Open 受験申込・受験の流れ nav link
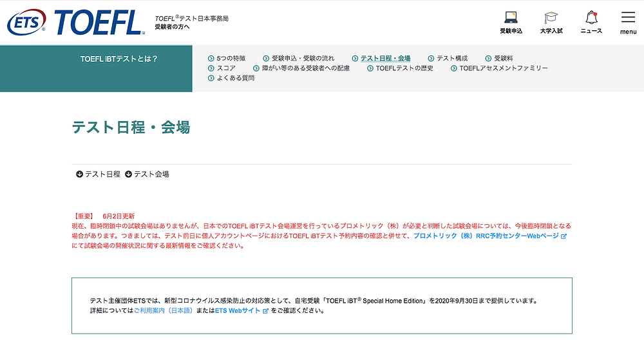This screenshot has height=340, width=644. point(303,59)
